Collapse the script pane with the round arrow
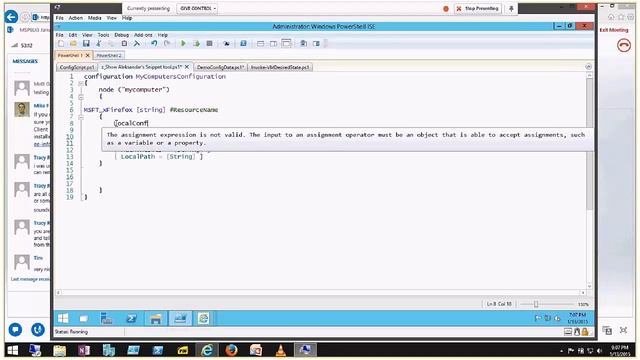This screenshot has height=360, width=640. click(588, 67)
